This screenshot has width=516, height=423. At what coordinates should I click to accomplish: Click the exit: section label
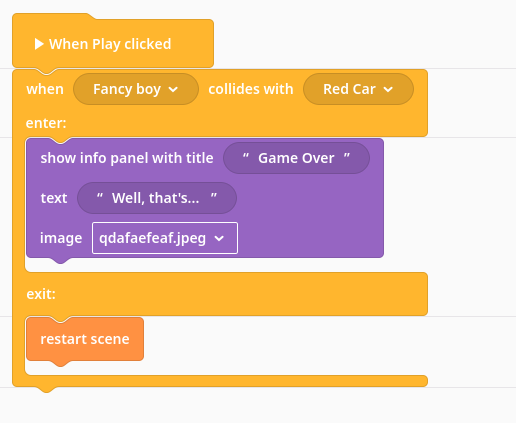(x=41, y=294)
